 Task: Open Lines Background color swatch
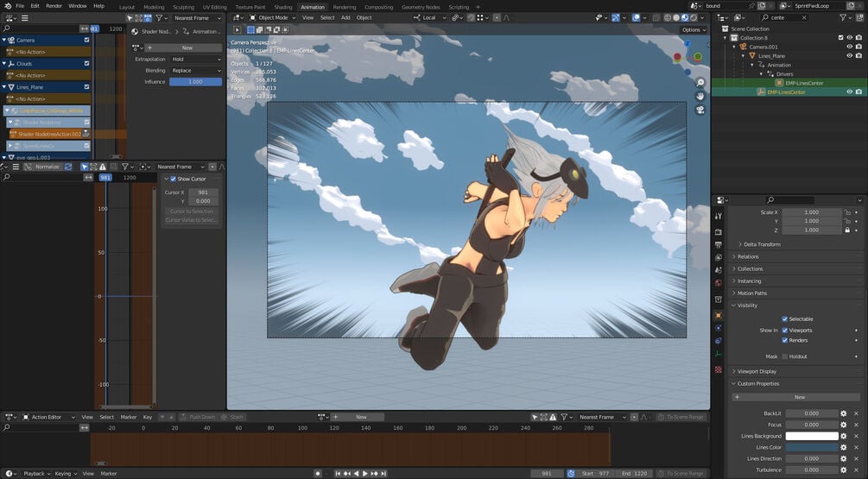(x=812, y=436)
